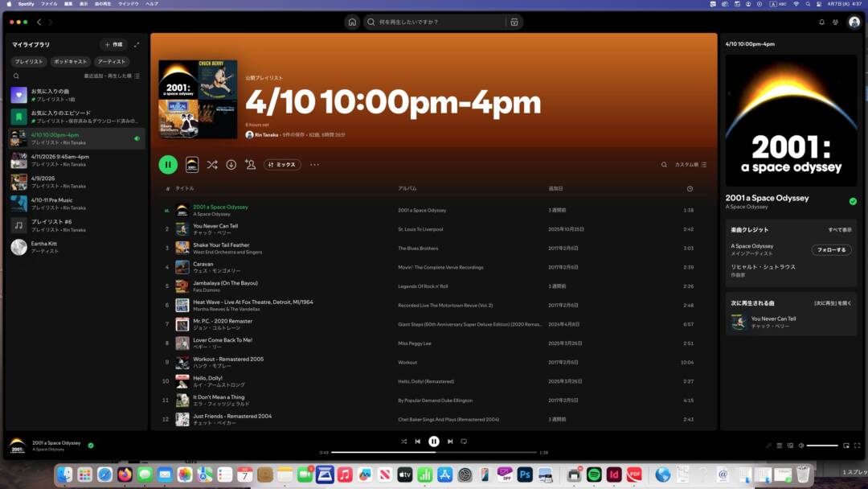868x489 pixels.
Task: Click the フォローする button for A Space Odyssey
Action: pos(831,250)
